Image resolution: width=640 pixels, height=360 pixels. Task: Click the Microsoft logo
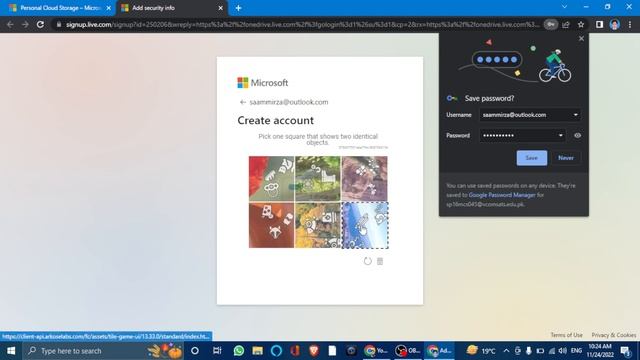[x=262, y=83]
